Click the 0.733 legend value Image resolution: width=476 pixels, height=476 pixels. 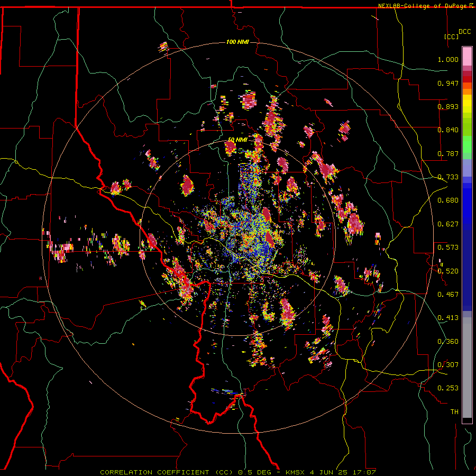click(448, 177)
